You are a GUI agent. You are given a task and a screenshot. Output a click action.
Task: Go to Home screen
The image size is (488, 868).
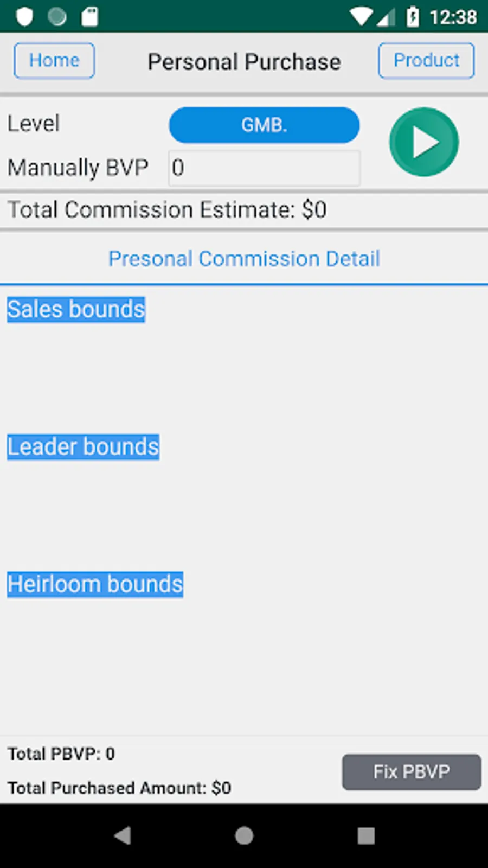[x=54, y=61]
